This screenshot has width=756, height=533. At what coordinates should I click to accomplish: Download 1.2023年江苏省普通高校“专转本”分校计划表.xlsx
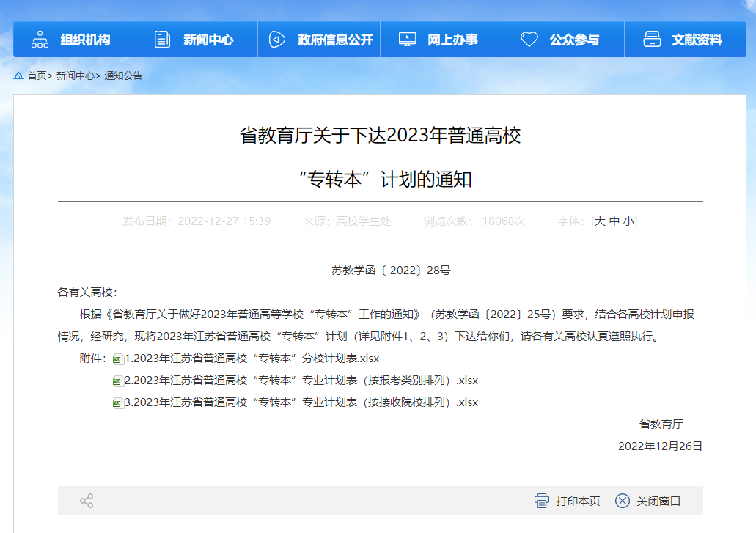252,359
